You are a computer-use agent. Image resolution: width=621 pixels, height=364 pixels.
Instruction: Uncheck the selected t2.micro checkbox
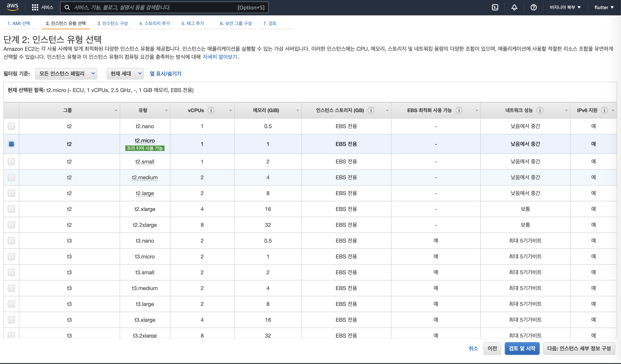[x=11, y=144]
